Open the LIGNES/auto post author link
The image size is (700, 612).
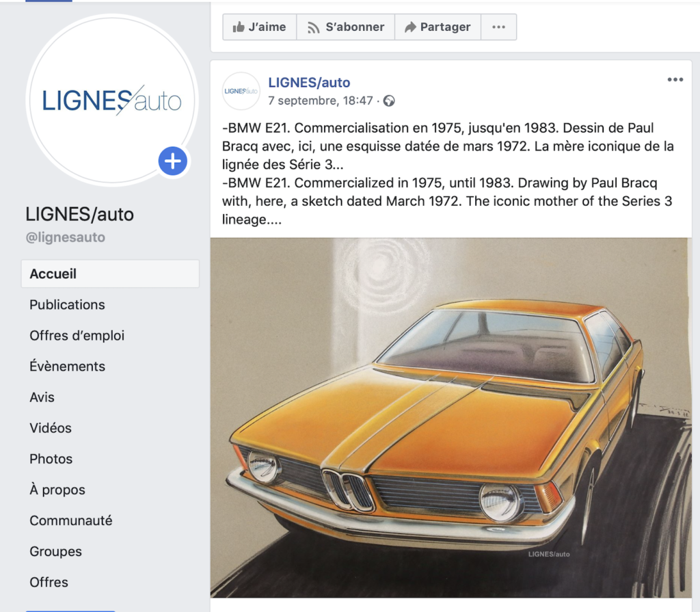[309, 83]
